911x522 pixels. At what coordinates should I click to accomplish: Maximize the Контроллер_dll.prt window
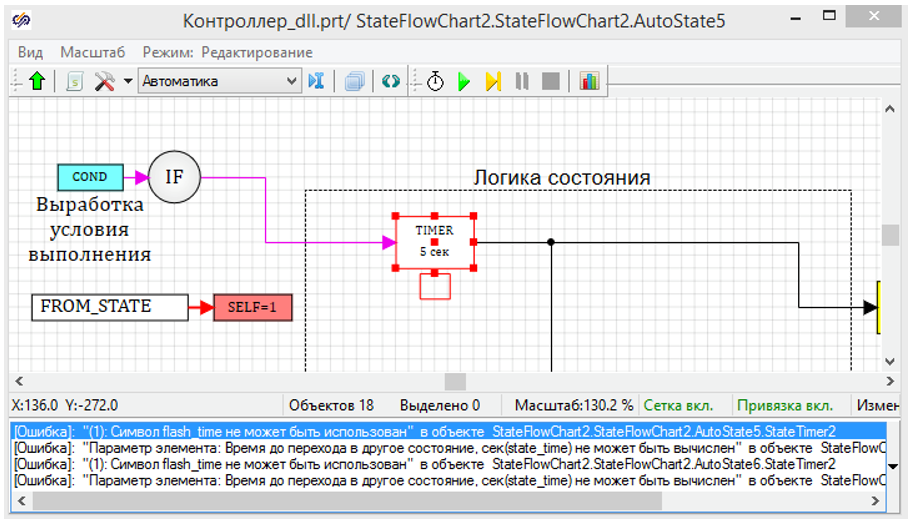829,16
